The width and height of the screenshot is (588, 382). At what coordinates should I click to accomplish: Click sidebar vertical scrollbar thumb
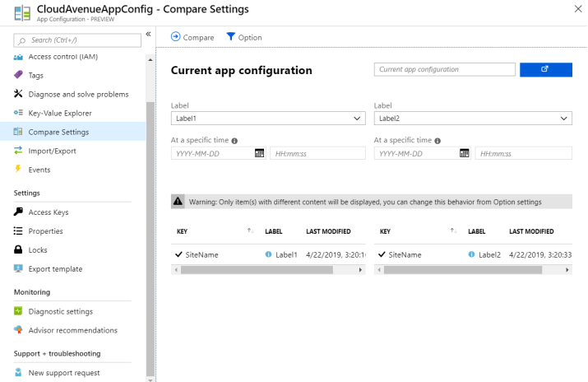(x=150, y=238)
